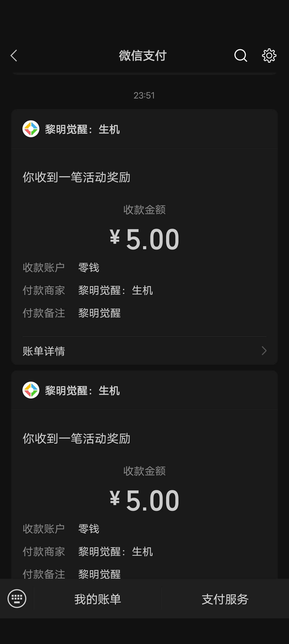The width and height of the screenshot is (289, 644).
Task: Tap 付款商家 row in the first card
Action: point(88,290)
